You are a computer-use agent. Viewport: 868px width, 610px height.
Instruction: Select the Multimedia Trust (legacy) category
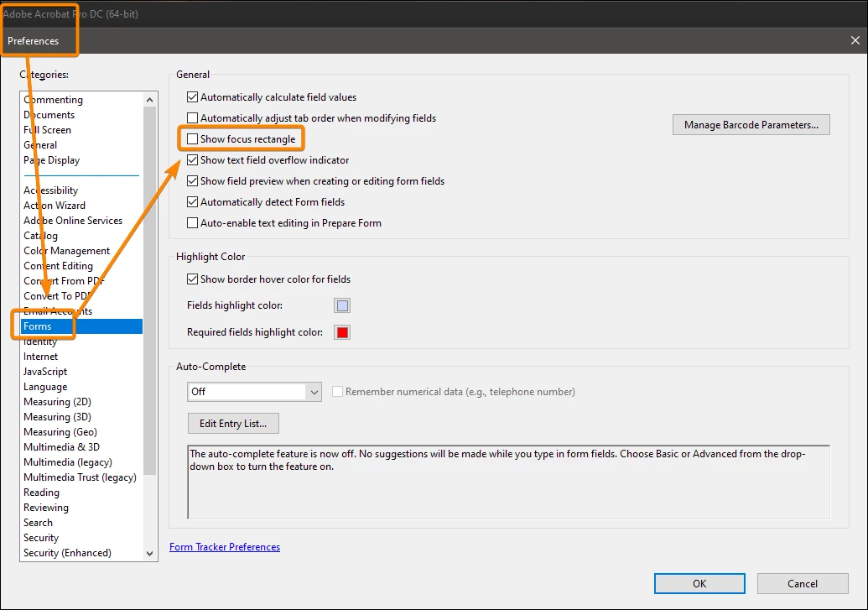80,477
